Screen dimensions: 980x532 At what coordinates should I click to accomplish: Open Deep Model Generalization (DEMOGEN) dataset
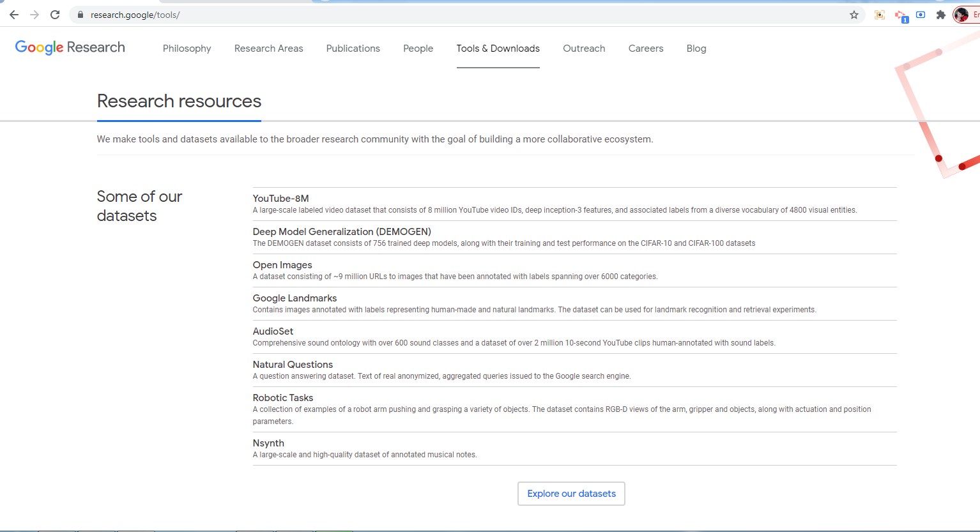342,232
